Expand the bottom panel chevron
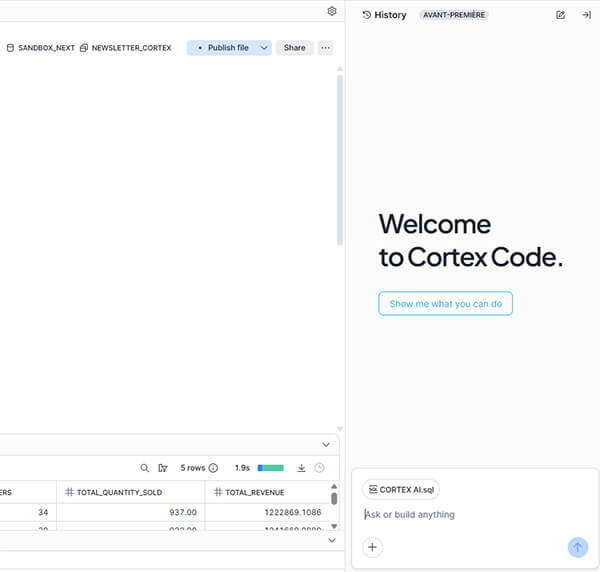Screen dimensions: 600x572 331,540
